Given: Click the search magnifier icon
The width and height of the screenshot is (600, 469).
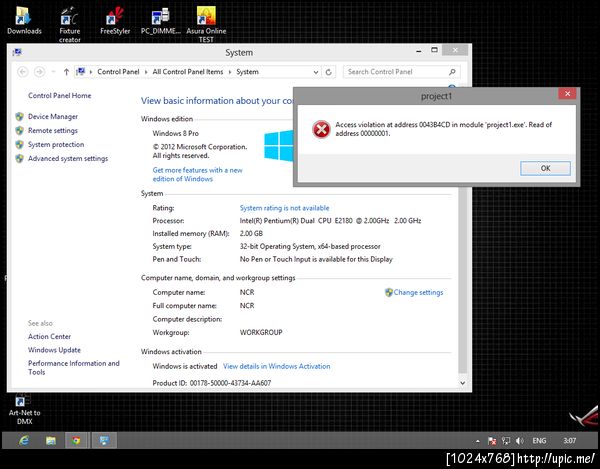Looking at the screenshot, I should (x=452, y=72).
